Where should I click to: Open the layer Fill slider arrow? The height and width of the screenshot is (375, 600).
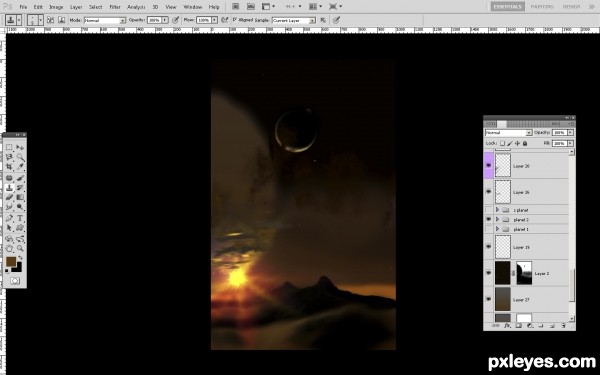click(571, 143)
